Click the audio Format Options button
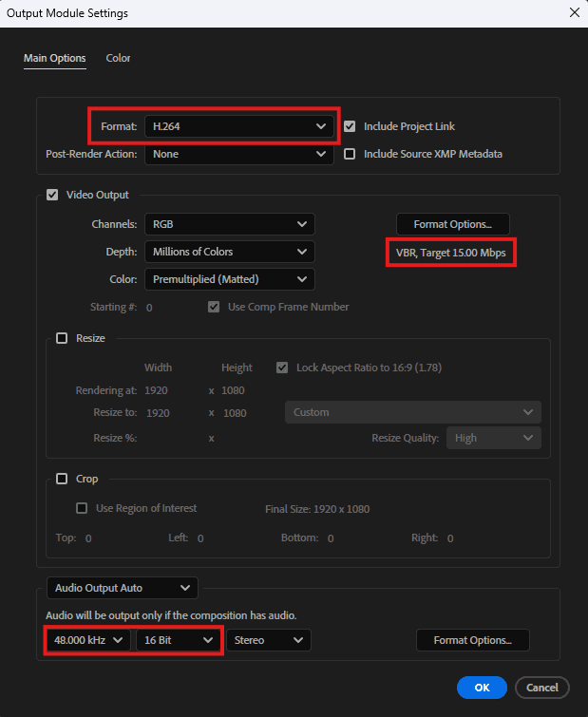Screen dimensions: 588x717 [x=472, y=640]
